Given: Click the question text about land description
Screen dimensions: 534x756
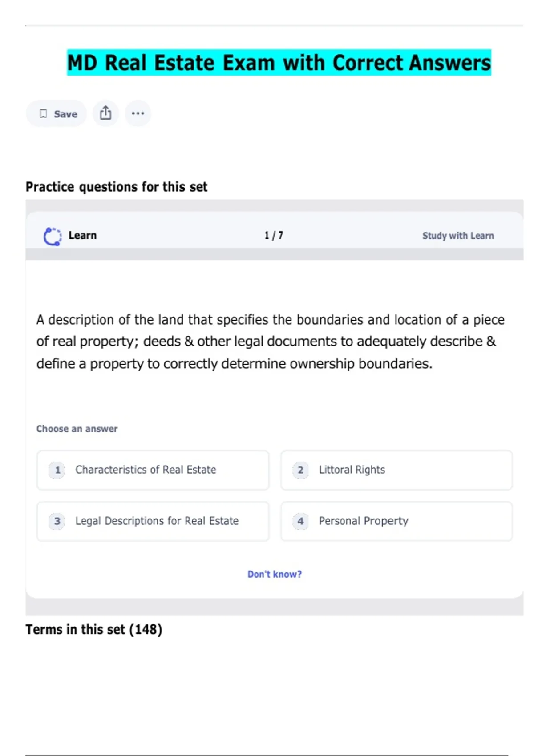Looking at the screenshot, I should 270,342.
